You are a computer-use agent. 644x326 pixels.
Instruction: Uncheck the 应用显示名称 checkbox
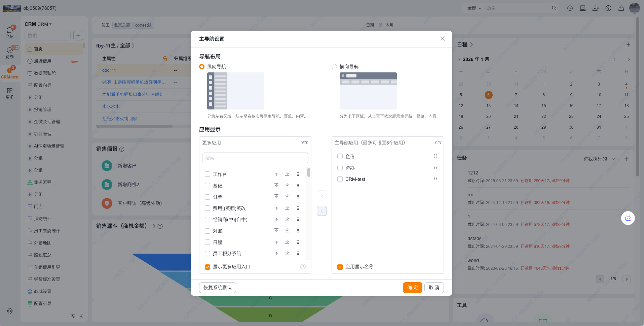click(x=340, y=267)
